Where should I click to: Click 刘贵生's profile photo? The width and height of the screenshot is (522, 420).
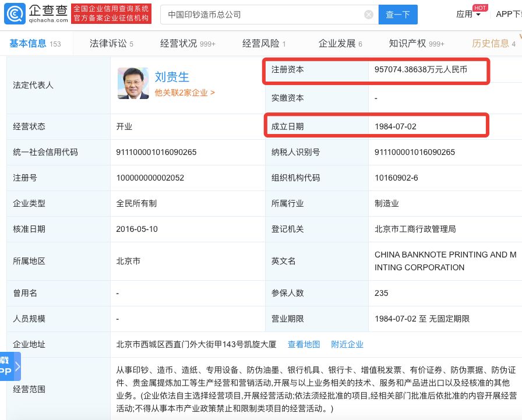click(x=133, y=83)
